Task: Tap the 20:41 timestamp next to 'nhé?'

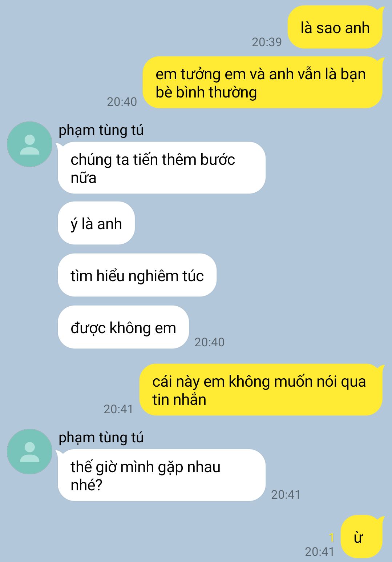Action: pyautogui.click(x=286, y=495)
